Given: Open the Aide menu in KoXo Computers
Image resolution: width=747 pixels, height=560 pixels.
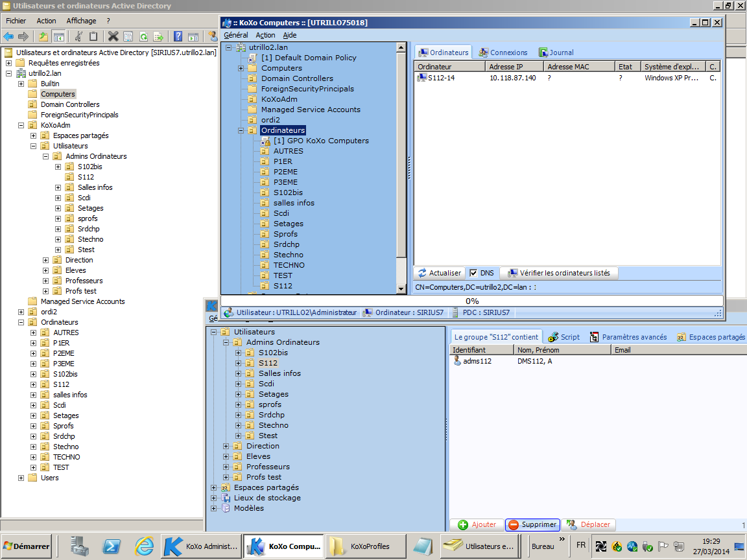Looking at the screenshot, I should click(x=290, y=35).
